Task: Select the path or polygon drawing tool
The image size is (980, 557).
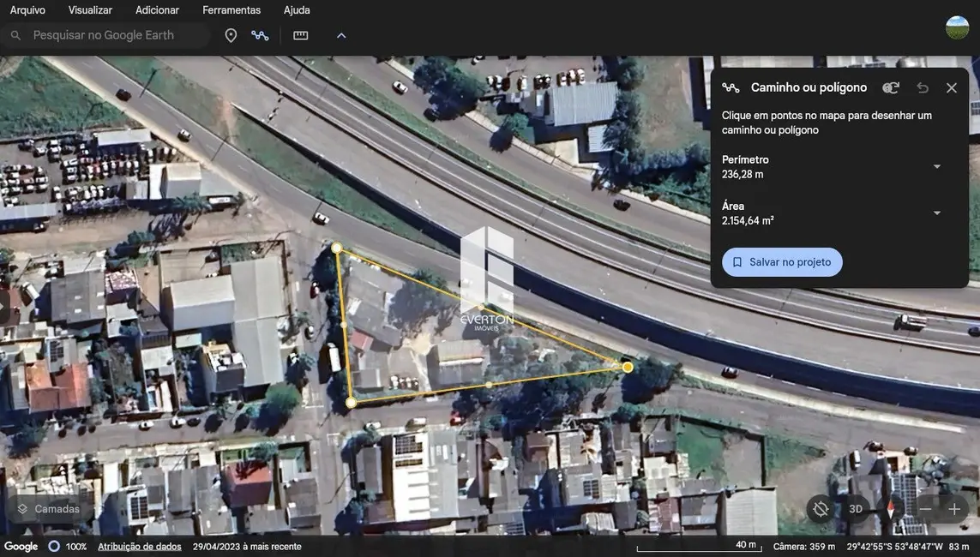Action: coord(260,35)
